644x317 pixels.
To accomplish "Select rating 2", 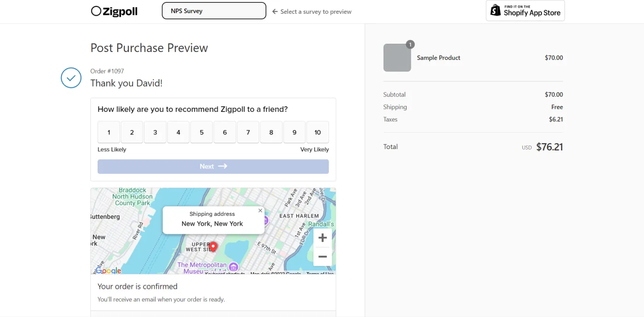I will click(132, 133).
